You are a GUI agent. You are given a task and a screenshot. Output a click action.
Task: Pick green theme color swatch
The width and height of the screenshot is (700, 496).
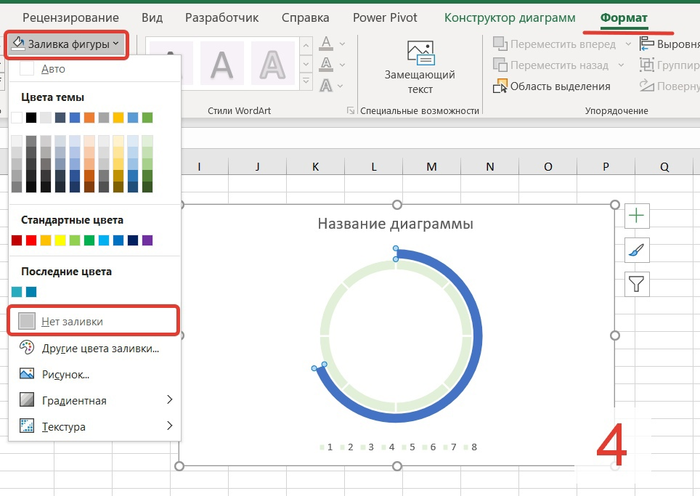coord(147,118)
